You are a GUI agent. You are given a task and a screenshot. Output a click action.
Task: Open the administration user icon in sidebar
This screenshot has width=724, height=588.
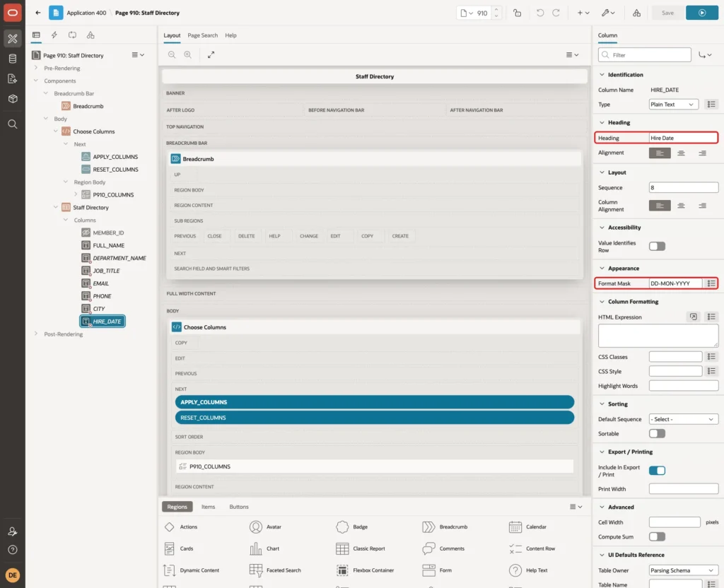[13, 531]
